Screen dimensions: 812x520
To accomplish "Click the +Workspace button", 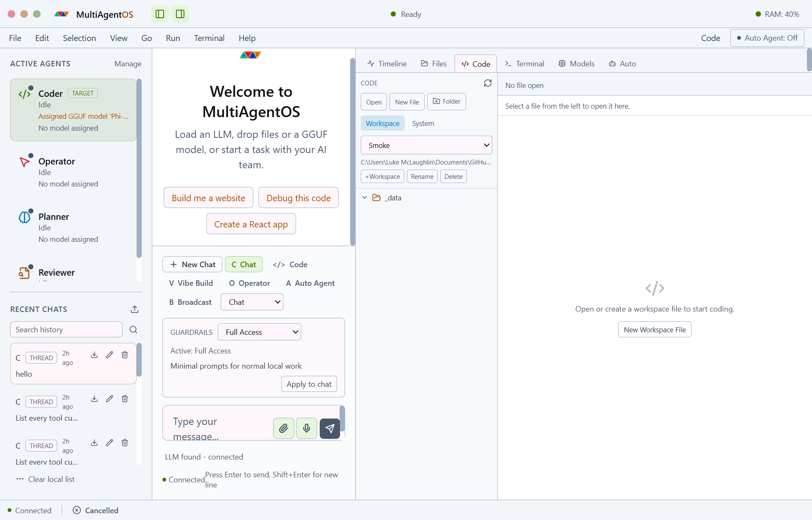I will tap(382, 177).
